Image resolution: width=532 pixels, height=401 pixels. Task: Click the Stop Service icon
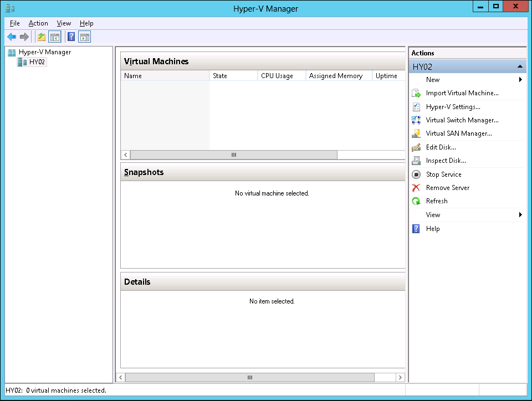pos(416,174)
